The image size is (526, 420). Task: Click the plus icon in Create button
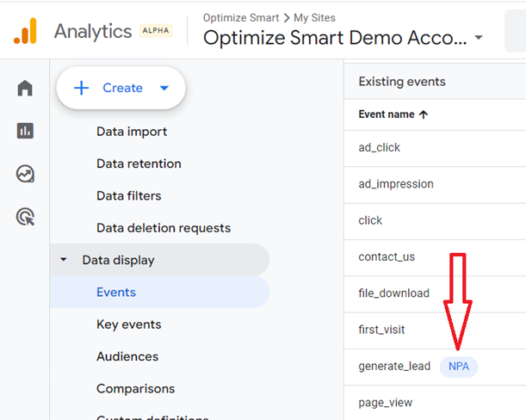[x=81, y=88]
